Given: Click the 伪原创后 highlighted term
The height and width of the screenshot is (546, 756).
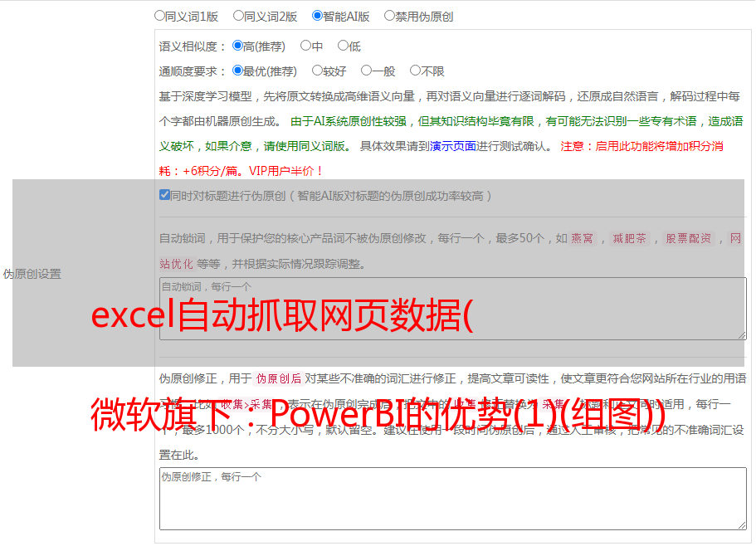Looking at the screenshot, I should [x=279, y=378].
